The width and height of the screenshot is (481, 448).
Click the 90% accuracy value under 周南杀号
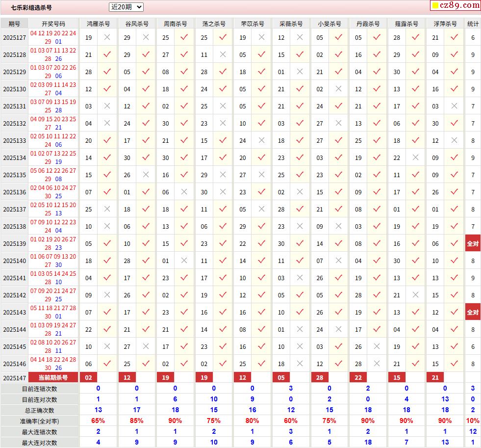[x=175, y=421]
